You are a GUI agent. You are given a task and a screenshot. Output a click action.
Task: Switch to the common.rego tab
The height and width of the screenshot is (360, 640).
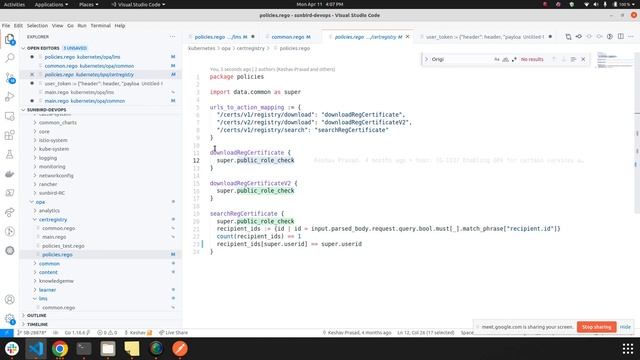click(290, 37)
